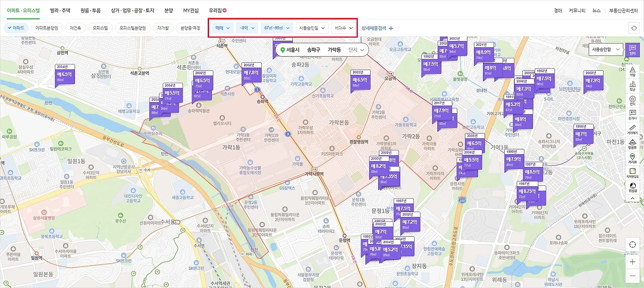Image resolution: width=644 pixels, height=288 pixels.
Task: Open the 상세매물검색 detailed search
Action: click(x=377, y=28)
